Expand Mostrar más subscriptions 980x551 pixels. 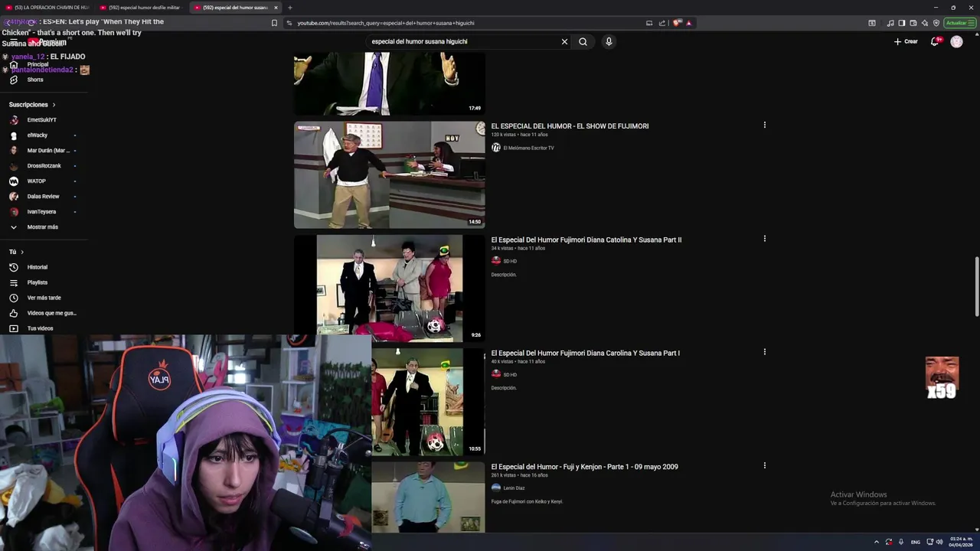[42, 227]
